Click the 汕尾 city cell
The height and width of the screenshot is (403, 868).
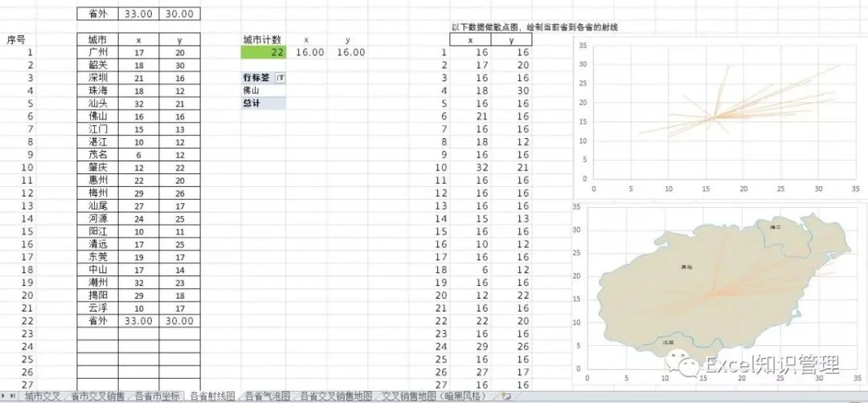tap(97, 206)
